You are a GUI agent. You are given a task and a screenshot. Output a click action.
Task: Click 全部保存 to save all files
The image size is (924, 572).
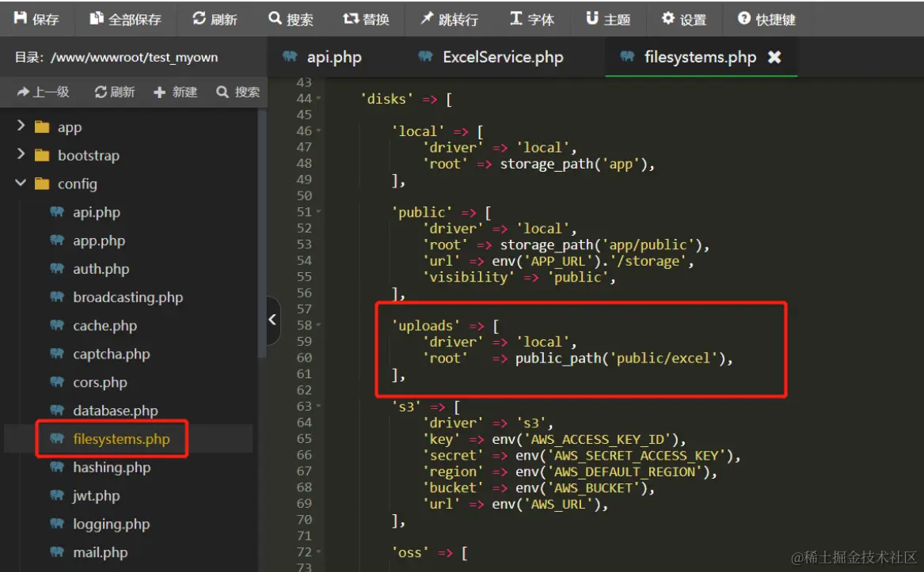click(126, 19)
